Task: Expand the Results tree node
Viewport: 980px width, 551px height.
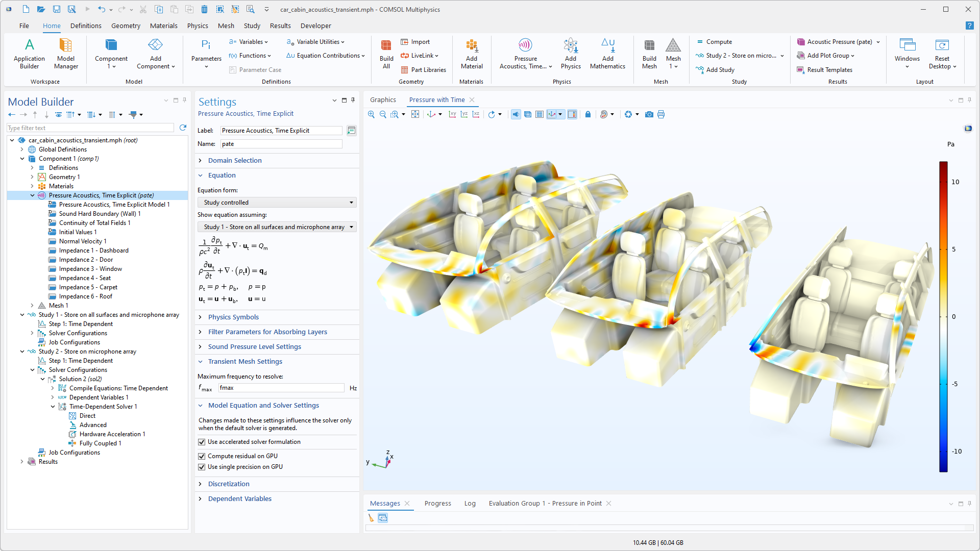Action: (22, 462)
